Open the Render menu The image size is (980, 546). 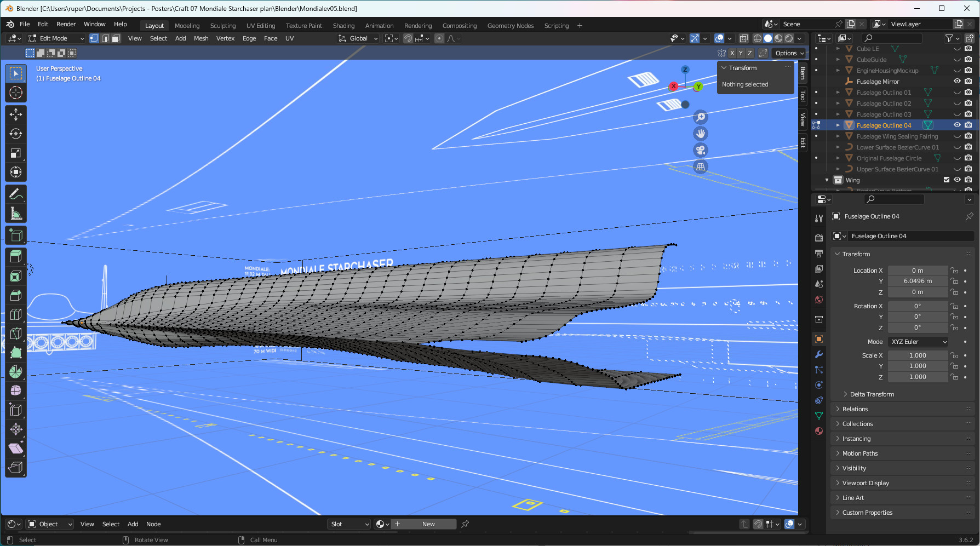(66, 24)
